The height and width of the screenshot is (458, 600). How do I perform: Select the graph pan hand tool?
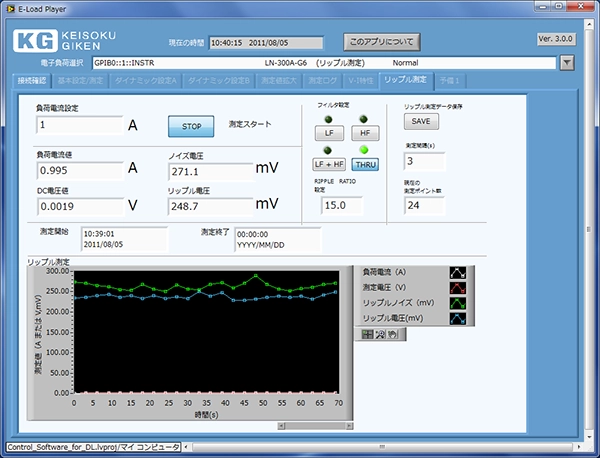pyautogui.click(x=393, y=333)
